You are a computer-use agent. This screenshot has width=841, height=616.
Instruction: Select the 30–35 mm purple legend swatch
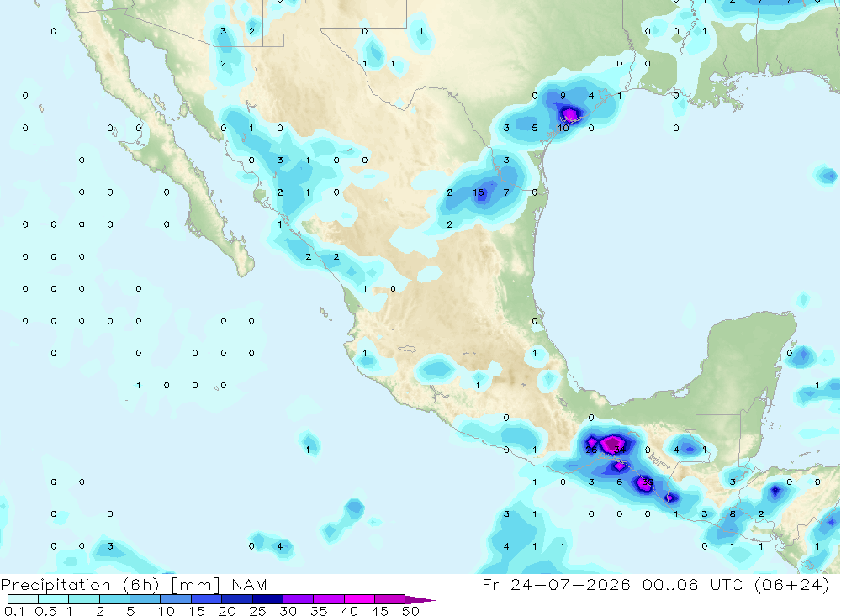pyautogui.click(x=299, y=599)
